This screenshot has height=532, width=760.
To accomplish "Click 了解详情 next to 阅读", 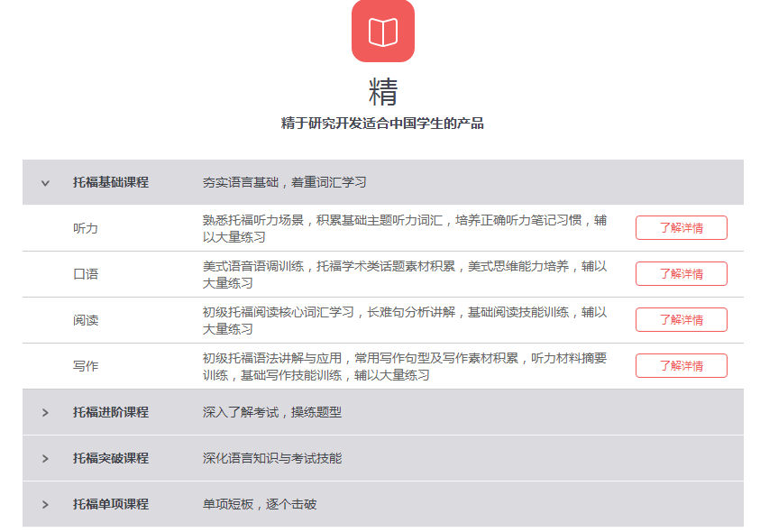I will click(681, 319).
